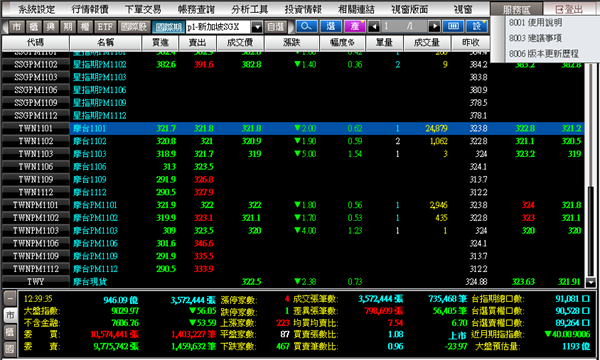This screenshot has height=360, width=600.
Task: Sort by the 買進 column header
Action: coord(160,43)
